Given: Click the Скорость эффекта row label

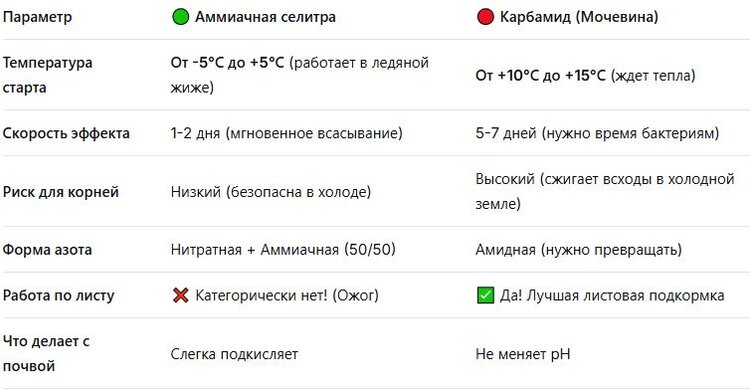Looking at the screenshot, I should pyautogui.click(x=66, y=133).
